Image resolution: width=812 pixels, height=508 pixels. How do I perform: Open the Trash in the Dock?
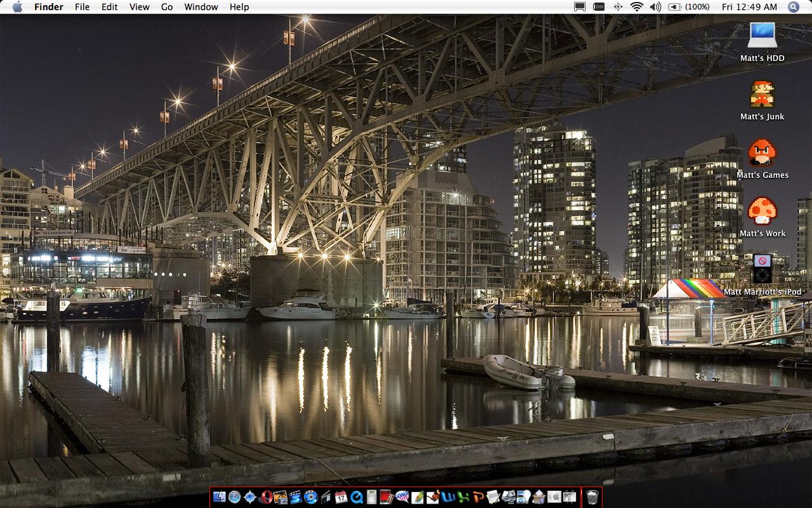tap(592, 497)
